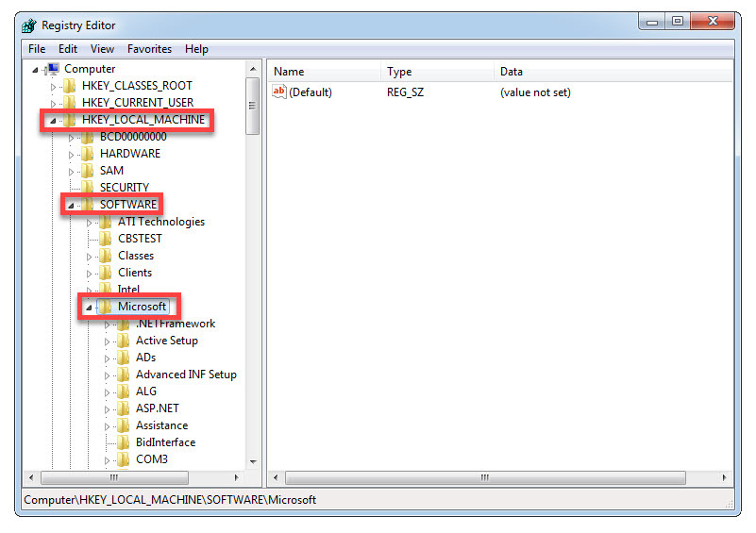Click the HKEY_CURRENT_USER folder icon
Screen dimensions: 756x533
(70, 103)
